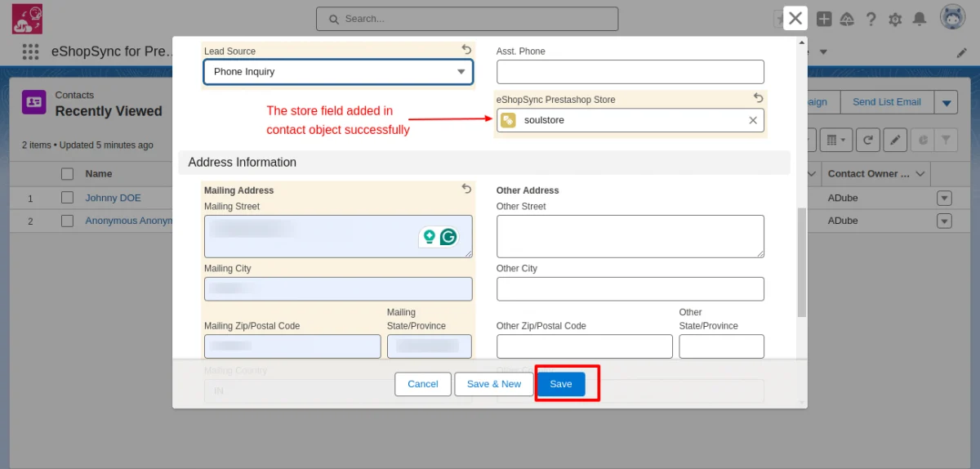Toggle the select-all contacts checkbox

tap(67, 173)
